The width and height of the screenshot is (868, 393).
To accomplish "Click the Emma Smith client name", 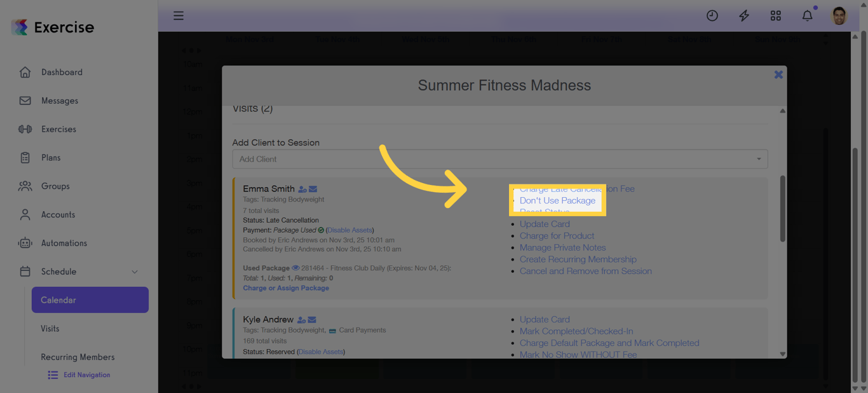I will click(269, 189).
